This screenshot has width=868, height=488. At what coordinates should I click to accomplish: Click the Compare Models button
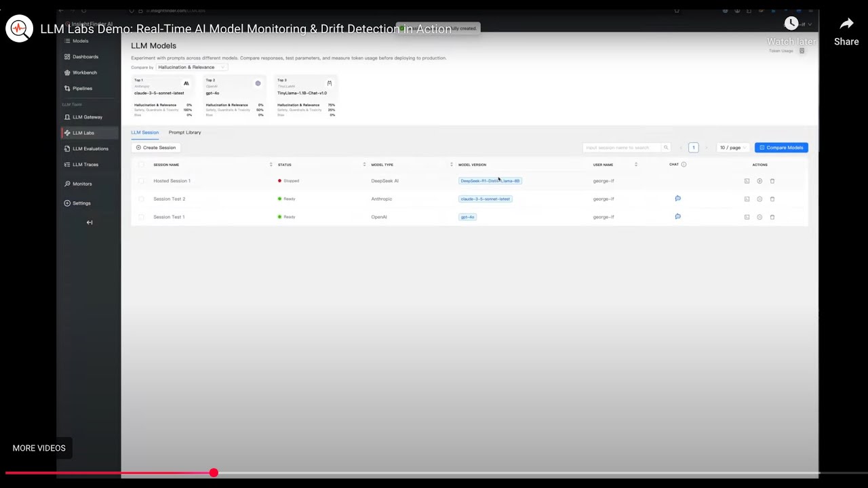781,148
